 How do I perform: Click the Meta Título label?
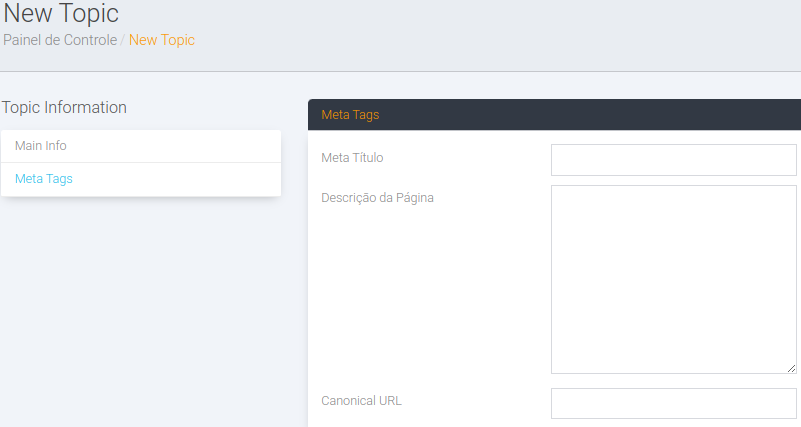tap(352, 158)
